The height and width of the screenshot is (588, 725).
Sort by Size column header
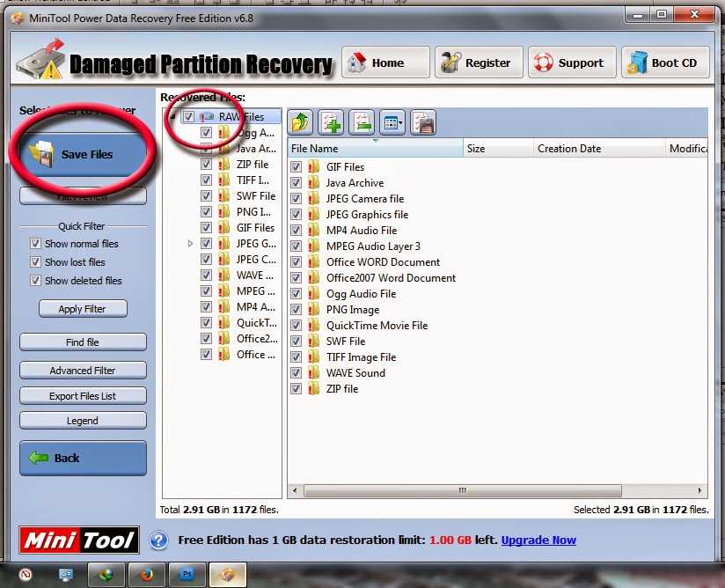pos(498,149)
